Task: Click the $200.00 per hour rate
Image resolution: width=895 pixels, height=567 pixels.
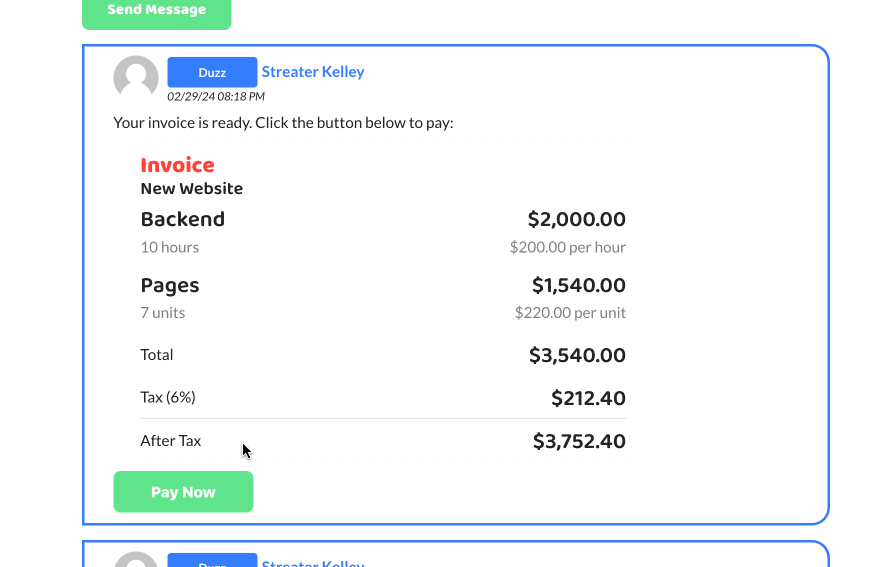Action: (568, 247)
